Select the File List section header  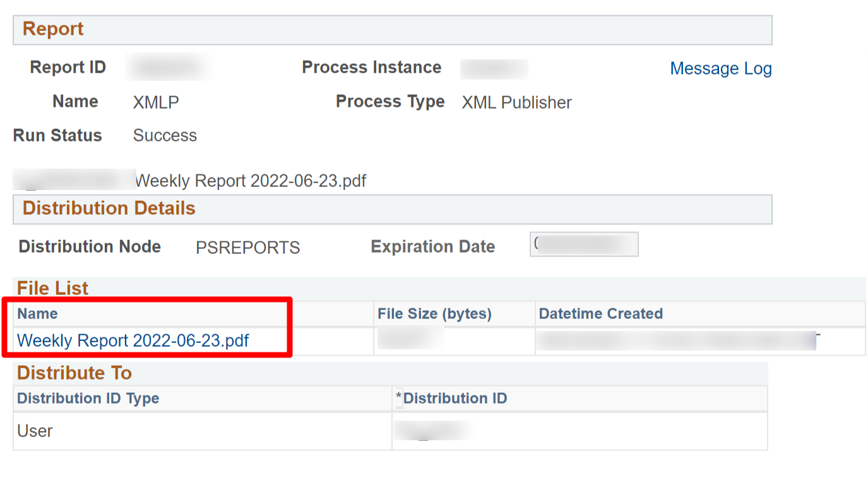52,288
